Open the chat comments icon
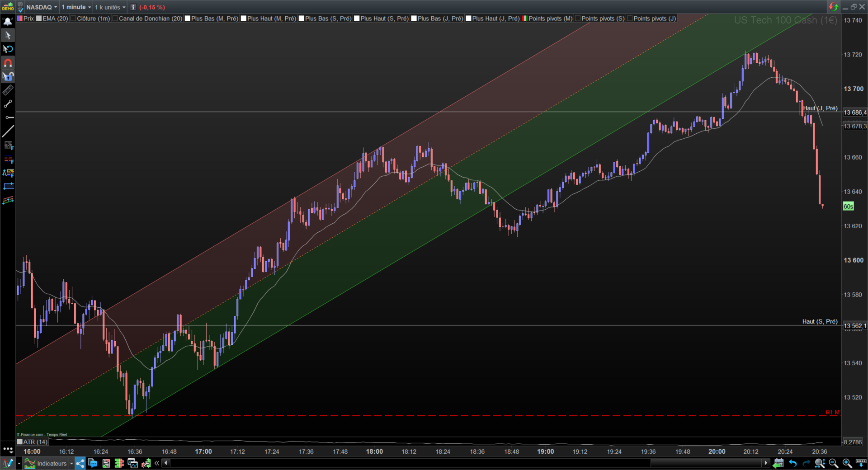This screenshot has height=470, width=868. 93,463
